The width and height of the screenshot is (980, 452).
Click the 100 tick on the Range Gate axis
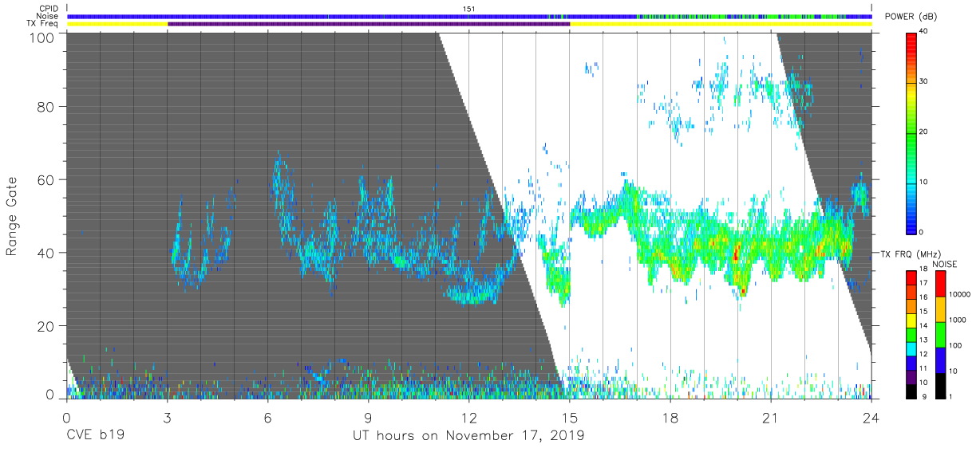(x=41, y=37)
